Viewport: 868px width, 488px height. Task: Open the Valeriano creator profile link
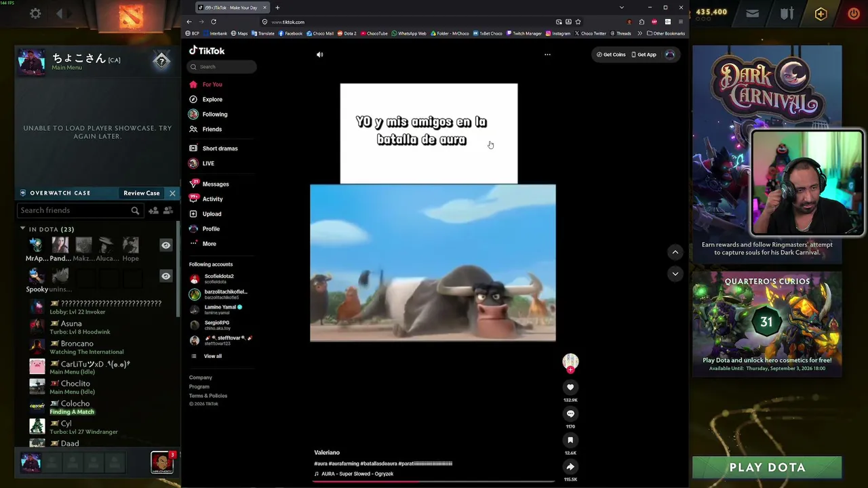(327, 452)
